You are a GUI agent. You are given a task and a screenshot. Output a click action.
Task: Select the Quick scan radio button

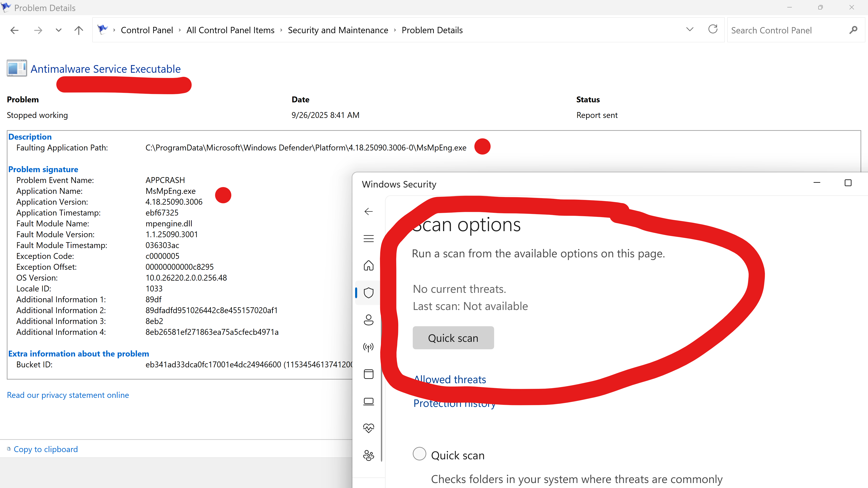click(420, 454)
